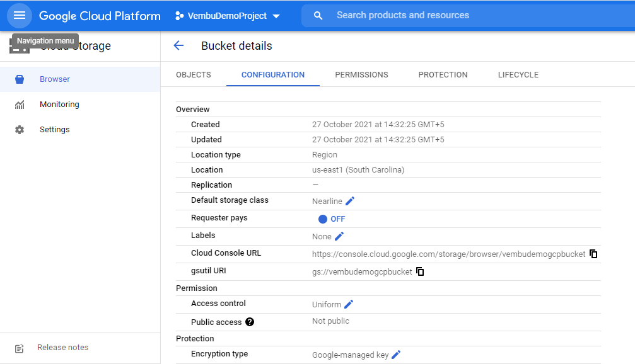Open the PROTECTION tab
The height and width of the screenshot is (364, 635).
point(443,75)
